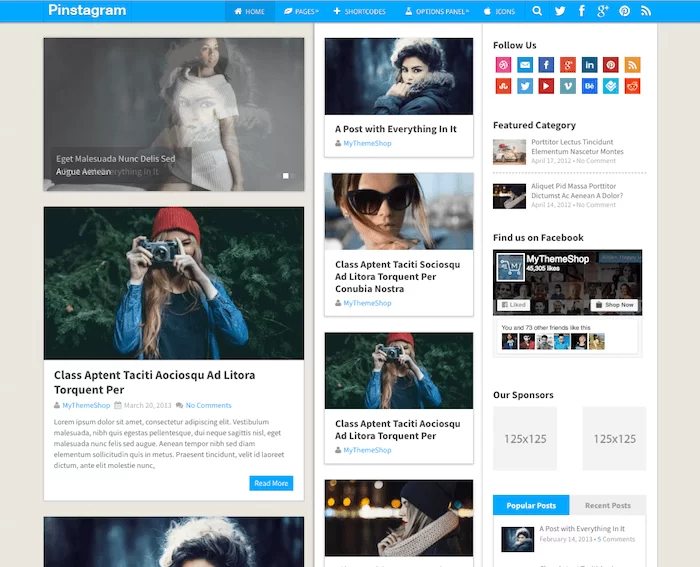Switch to the Recent Posts tab
This screenshot has height=567, width=700.
[x=608, y=505]
